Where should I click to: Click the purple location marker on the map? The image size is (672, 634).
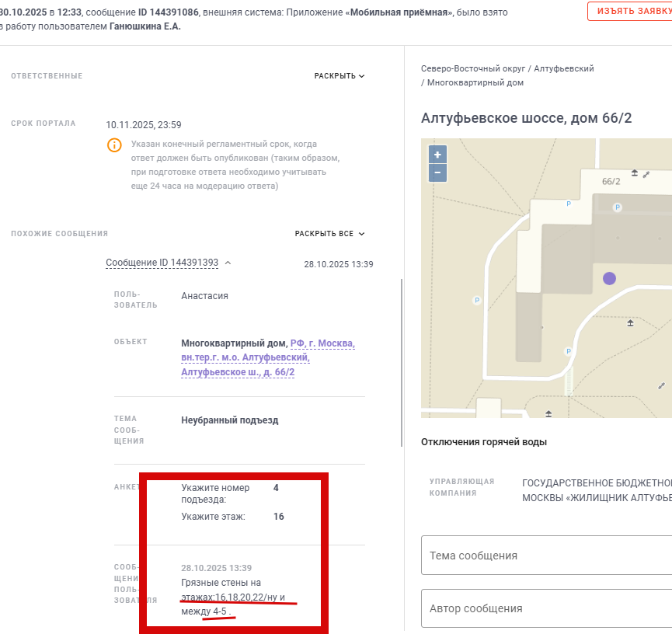pos(609,279)
